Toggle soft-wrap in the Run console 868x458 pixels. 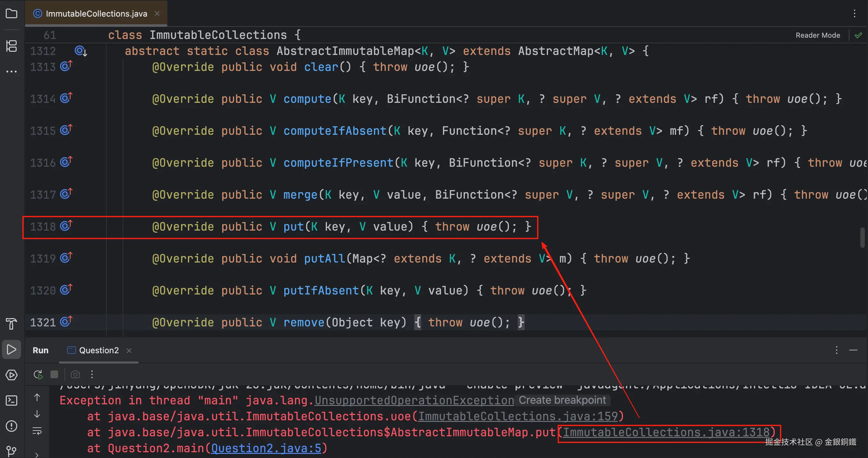tap(37, 431)
